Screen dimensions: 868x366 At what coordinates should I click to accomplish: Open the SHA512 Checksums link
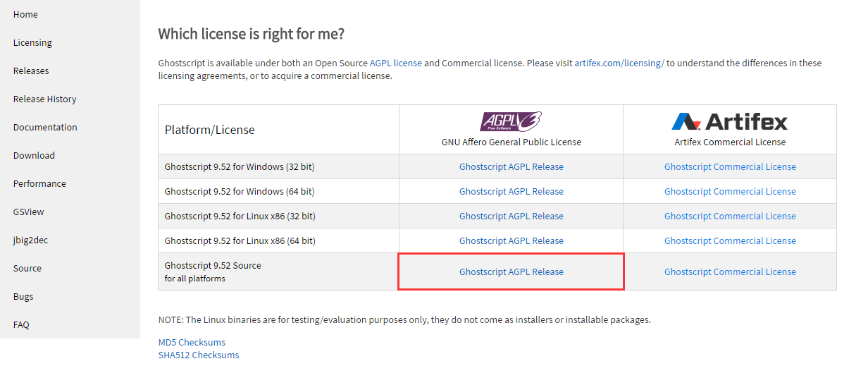point(199,355)
